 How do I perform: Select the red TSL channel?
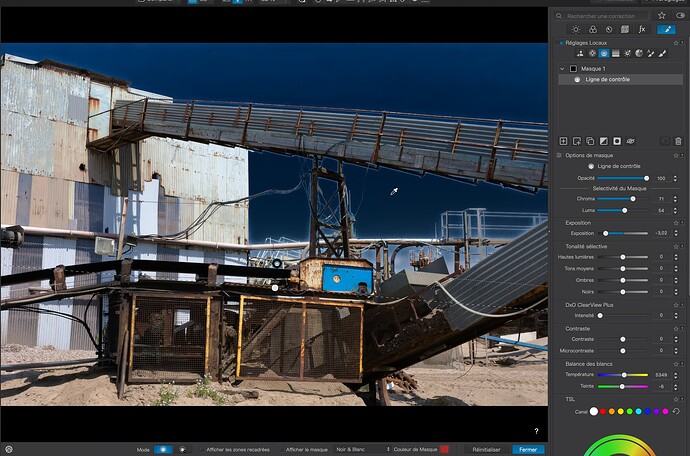(603, 412)
